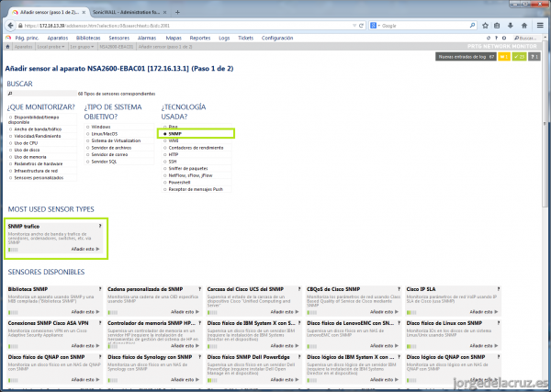Open yellow warning sensors badge showing 1

click(x=504, y=57)
